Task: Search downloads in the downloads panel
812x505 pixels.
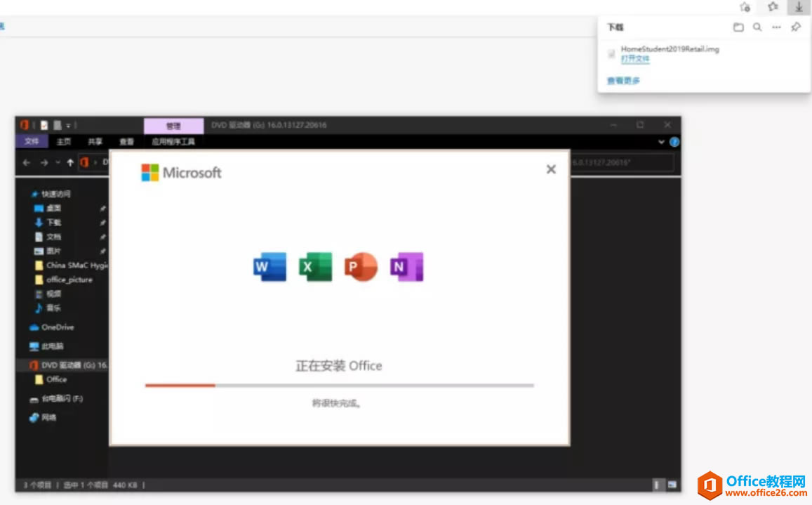Action: click(x=757, y=27)
